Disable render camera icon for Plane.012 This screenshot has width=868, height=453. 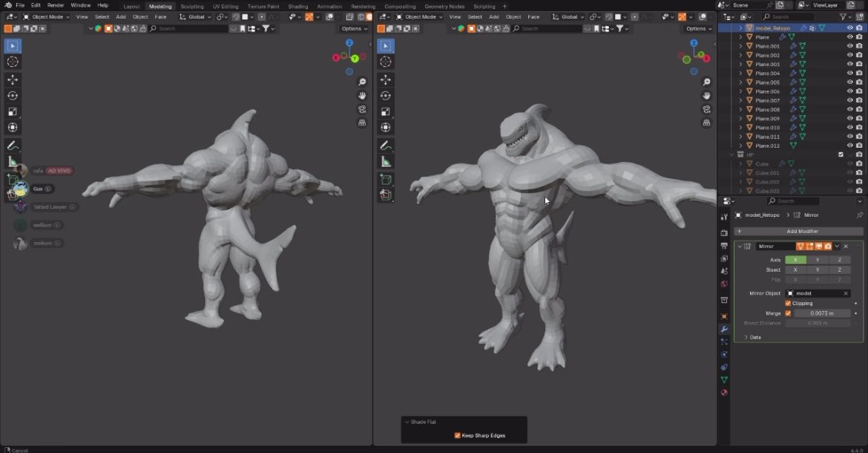click(x=858, y=146)
